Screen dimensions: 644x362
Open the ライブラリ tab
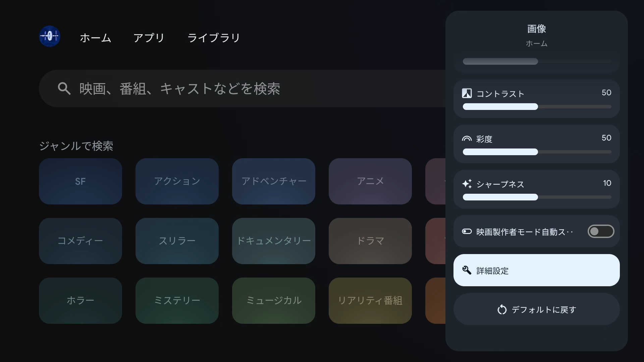pos(214,38)
